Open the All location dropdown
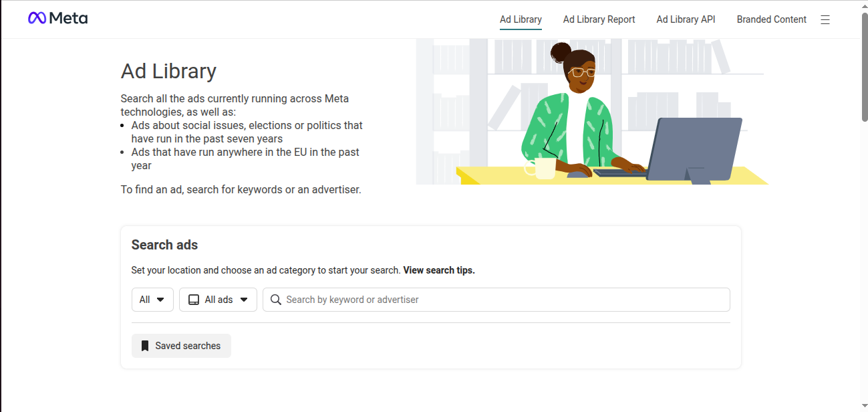868x412 pixels. (152, 300)
